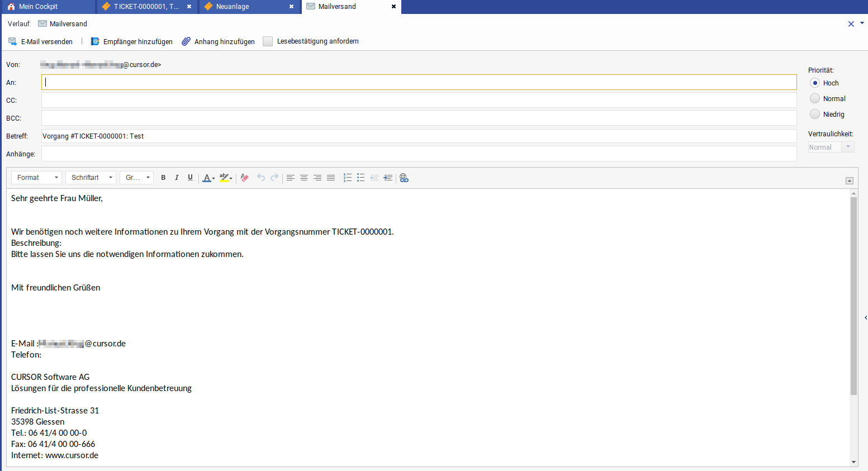The height and width of the screenshot is (471, 868).
Task: Increase the indent
Action: pos(388,178)
